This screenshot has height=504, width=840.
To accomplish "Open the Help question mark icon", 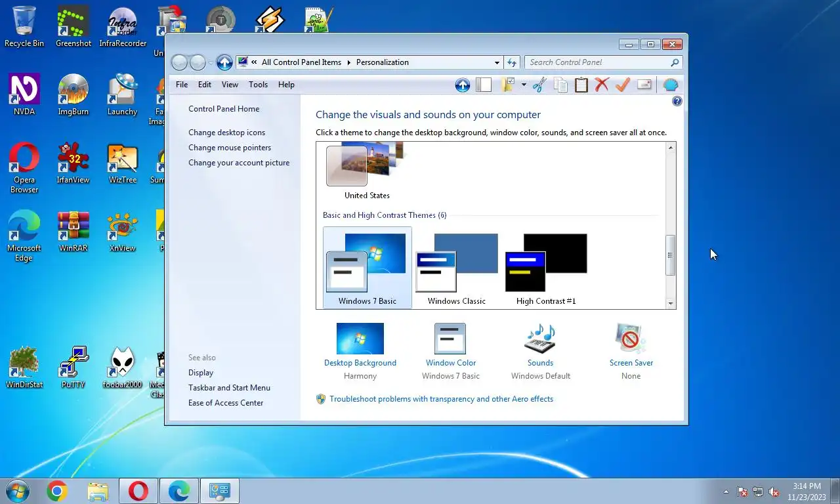I will pyautogui.click(x=677, y=101).
